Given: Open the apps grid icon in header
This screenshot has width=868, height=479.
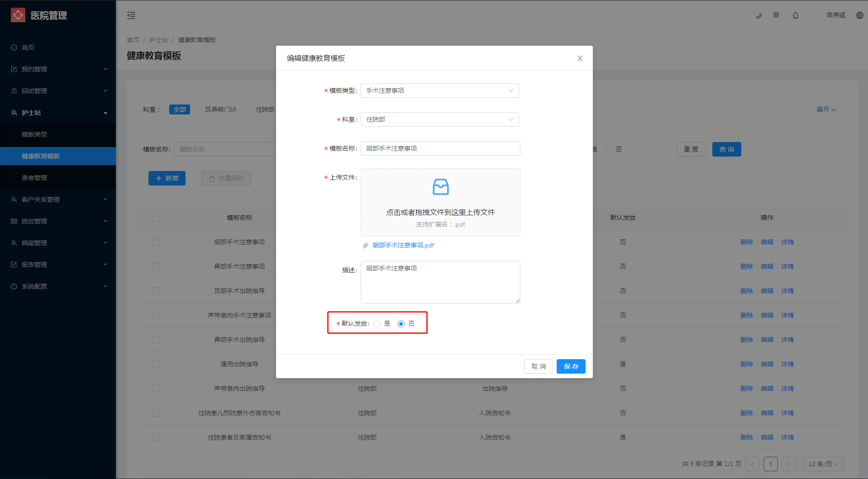Looking at the screenshot, I should pyautogui.click(x=776, y=15).
